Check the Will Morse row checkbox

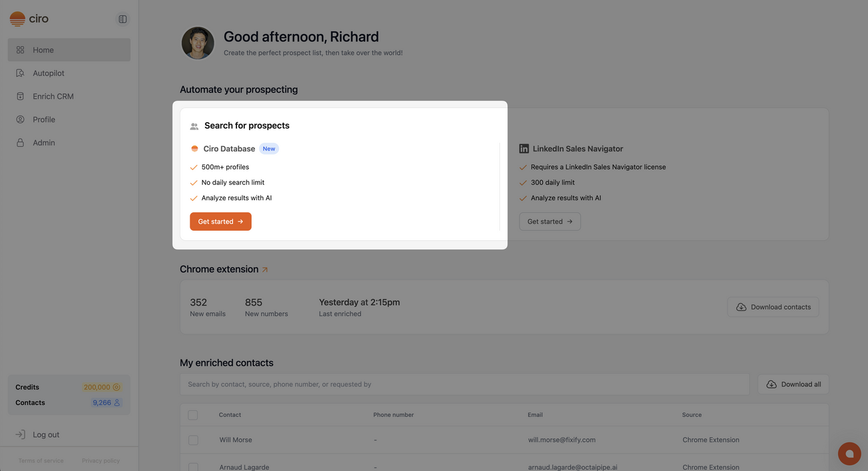193,440
